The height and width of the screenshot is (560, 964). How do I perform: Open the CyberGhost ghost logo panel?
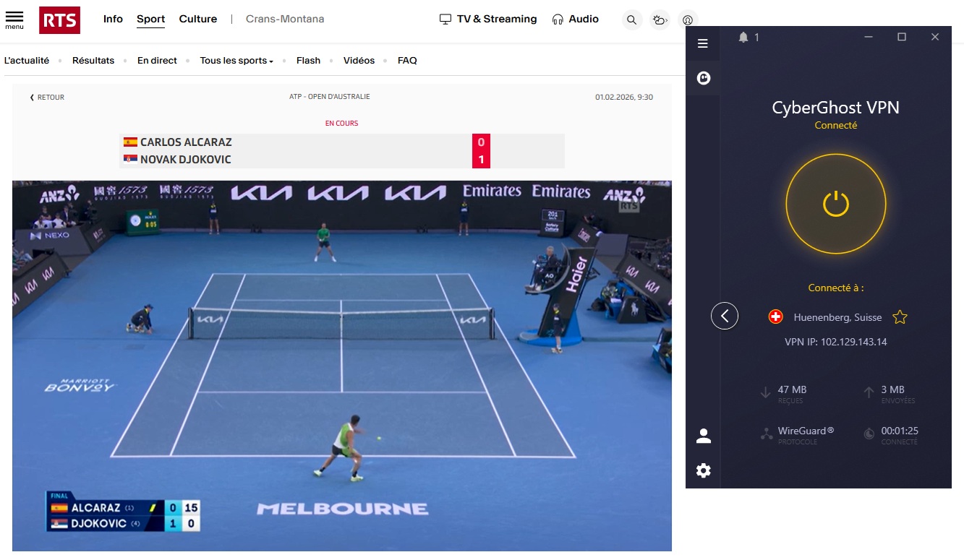[702, 78]
